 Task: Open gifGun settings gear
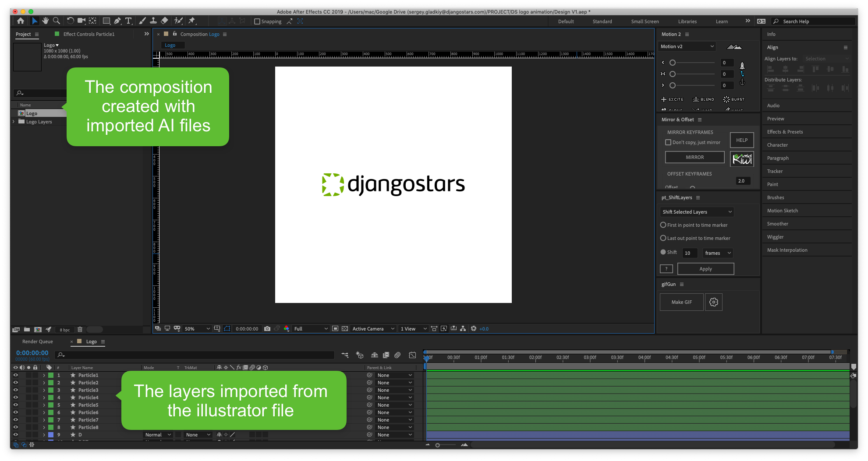pyautogui.click(x=714, y=302)
